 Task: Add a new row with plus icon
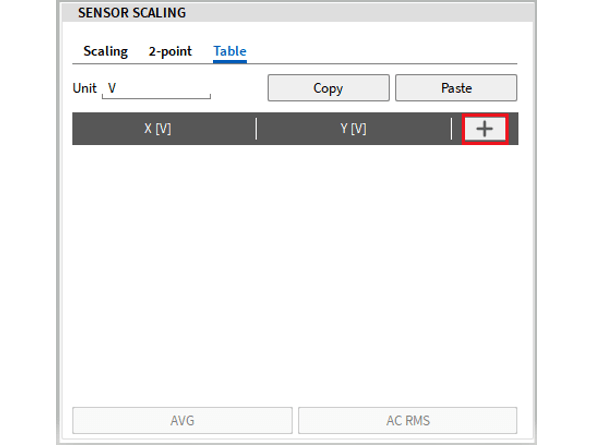tap(485, 129)
